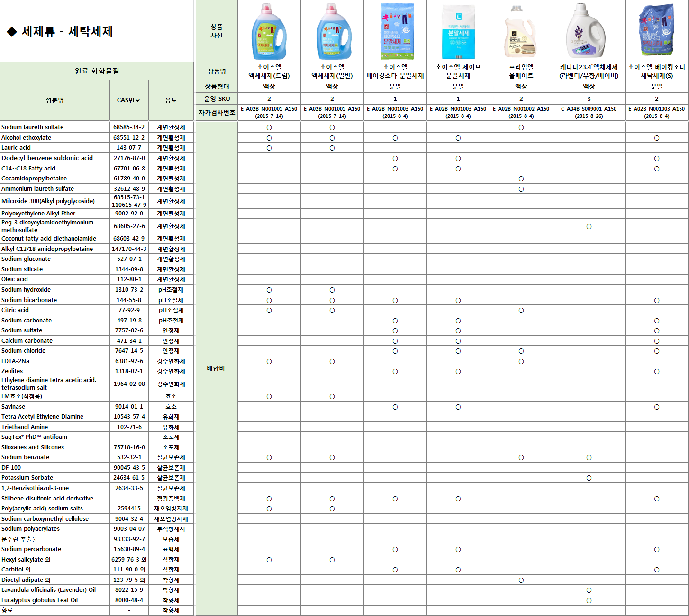689x616 pixels.
Task: Select CAS number '7647-14-5'
Action: 129,351
